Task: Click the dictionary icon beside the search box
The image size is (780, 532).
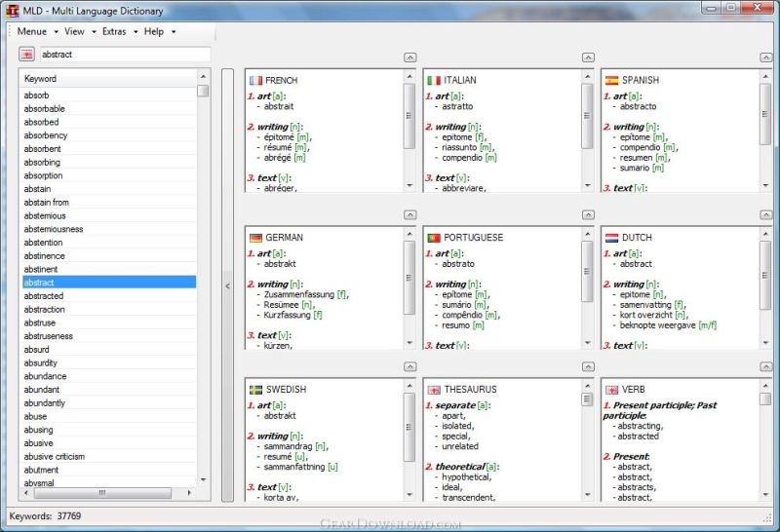Action: coord(27,55)
